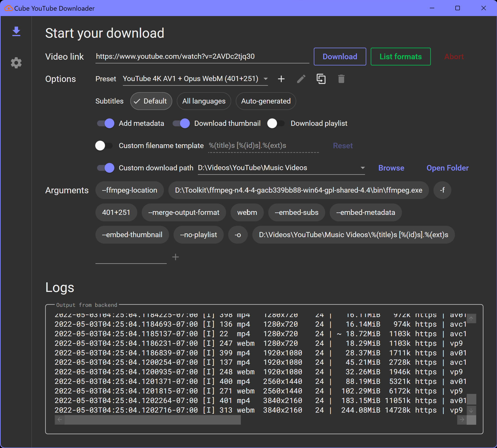Add argument using small plus icon
497x448 pixels.
(175, 257)
